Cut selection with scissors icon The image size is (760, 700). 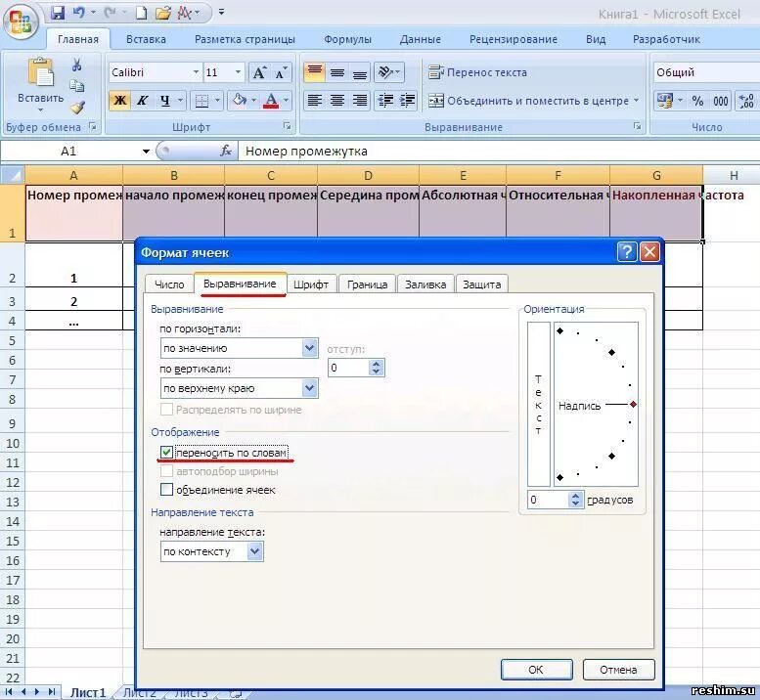point(76,65)
